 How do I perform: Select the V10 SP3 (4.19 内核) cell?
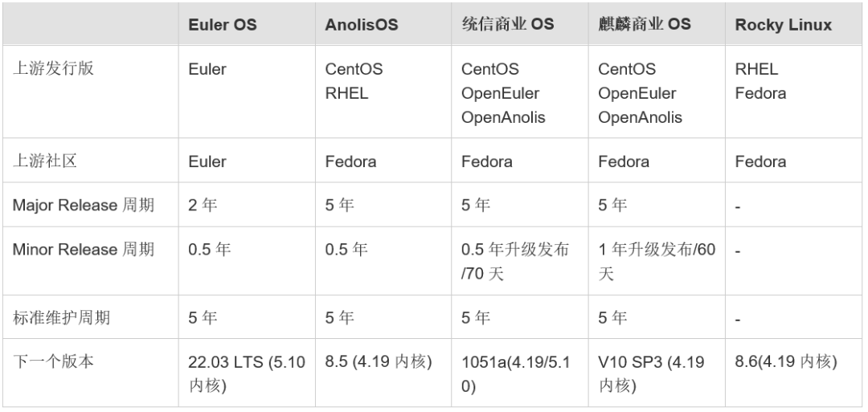tap(651, 374)
